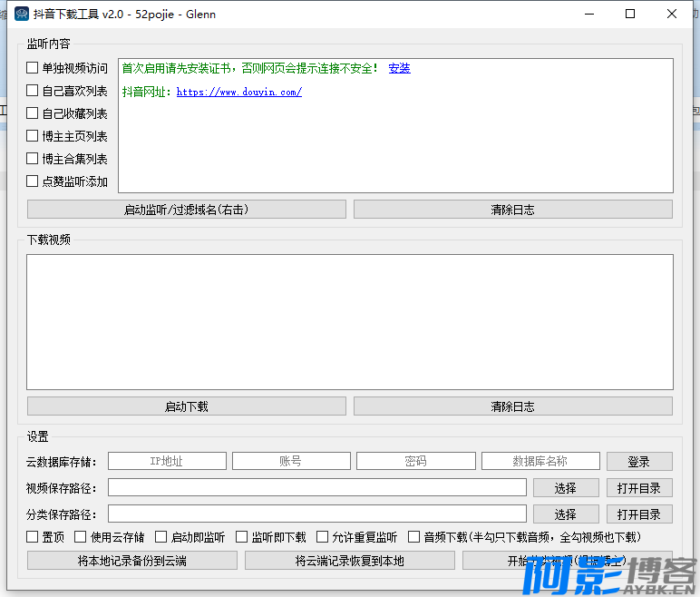Click 将本地记录备份到云端 button
700x597 pixels.
pyautogui.click(x=132, y=561)
